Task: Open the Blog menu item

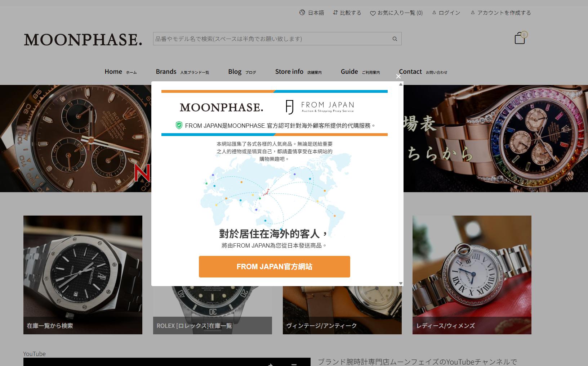Action: point(242,72)
